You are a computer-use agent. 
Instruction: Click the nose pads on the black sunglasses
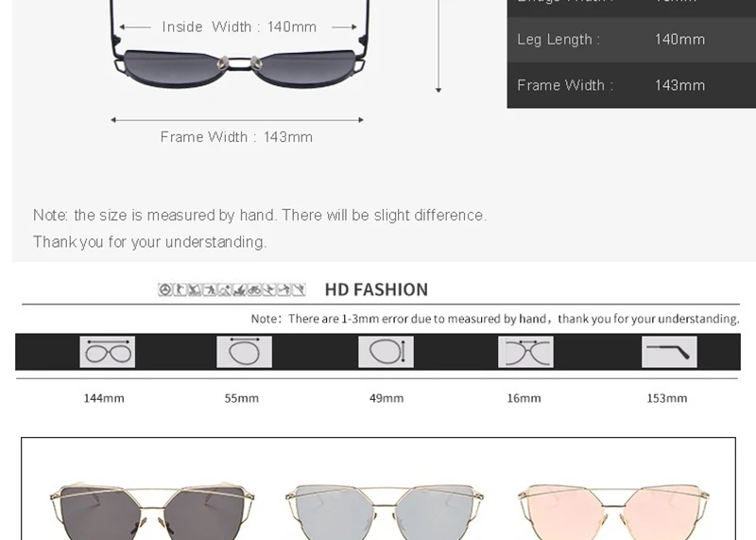pyautogui.click(x=239, y=62)
